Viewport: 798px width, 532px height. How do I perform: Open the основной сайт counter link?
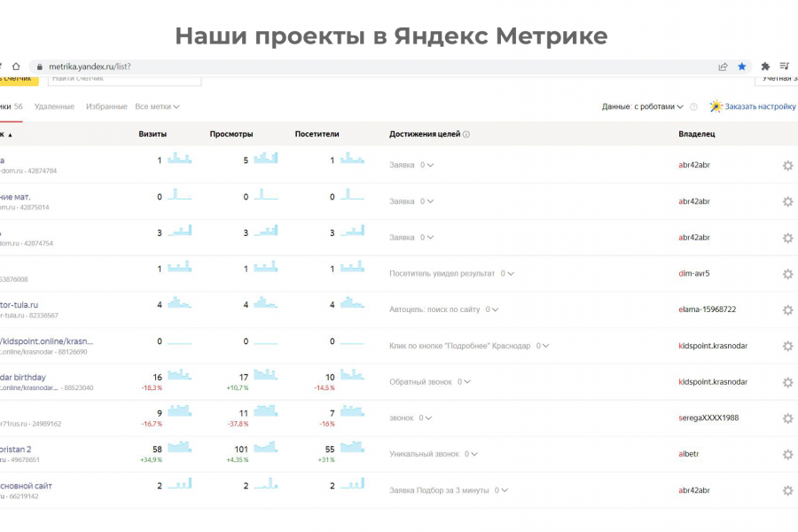[26, 486]
